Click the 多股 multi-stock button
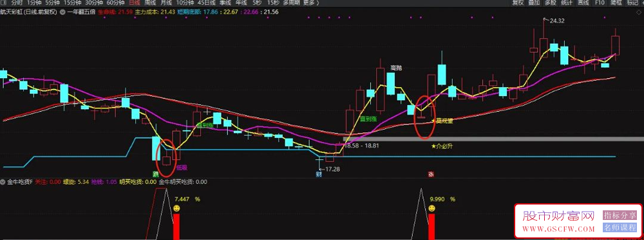Image resolution: width=644 pixels, height=240 pixels. [x=551, y=3]
